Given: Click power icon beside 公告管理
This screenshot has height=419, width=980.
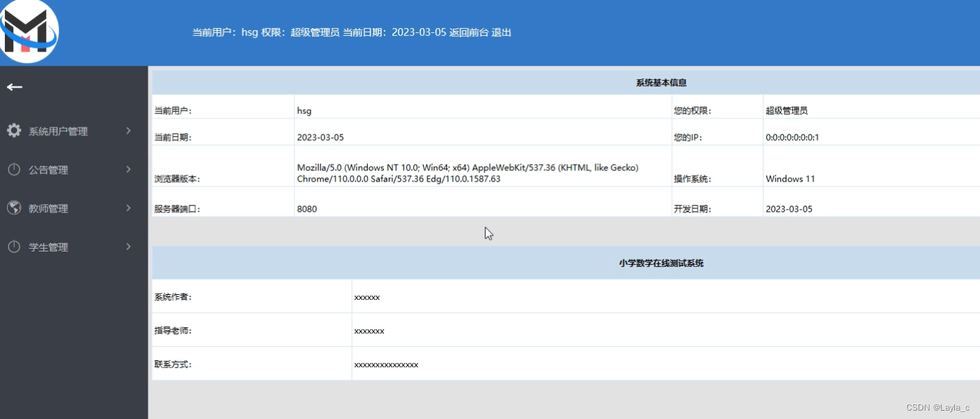Looking at the screenshot, I should pos(14,170).
